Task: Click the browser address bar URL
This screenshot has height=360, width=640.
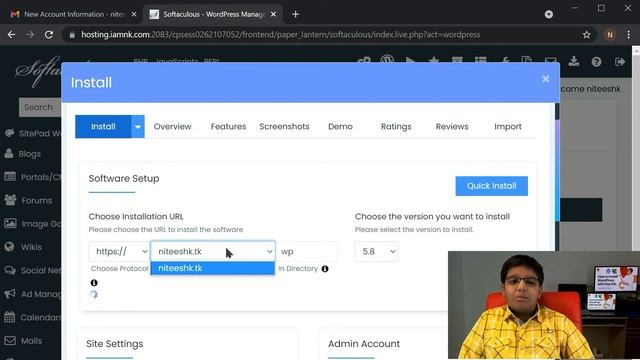Action: [280, 35]
